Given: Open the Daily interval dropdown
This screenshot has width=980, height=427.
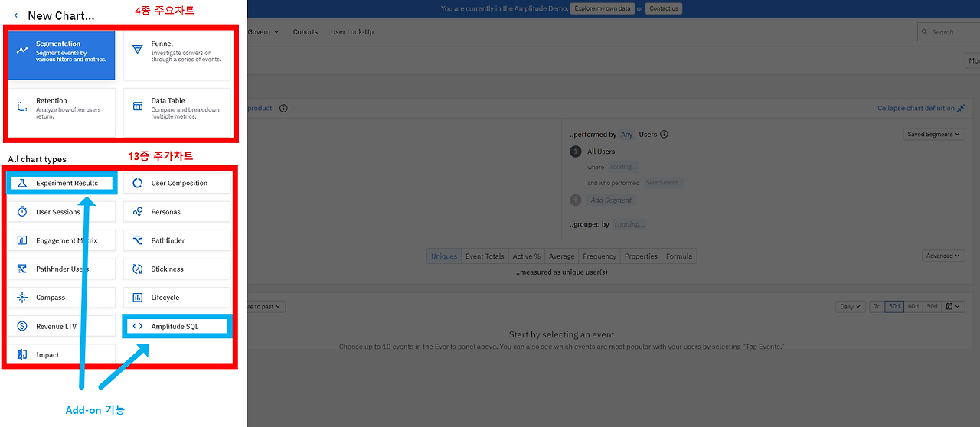Looking at the screenshot, I should [850, 306].
